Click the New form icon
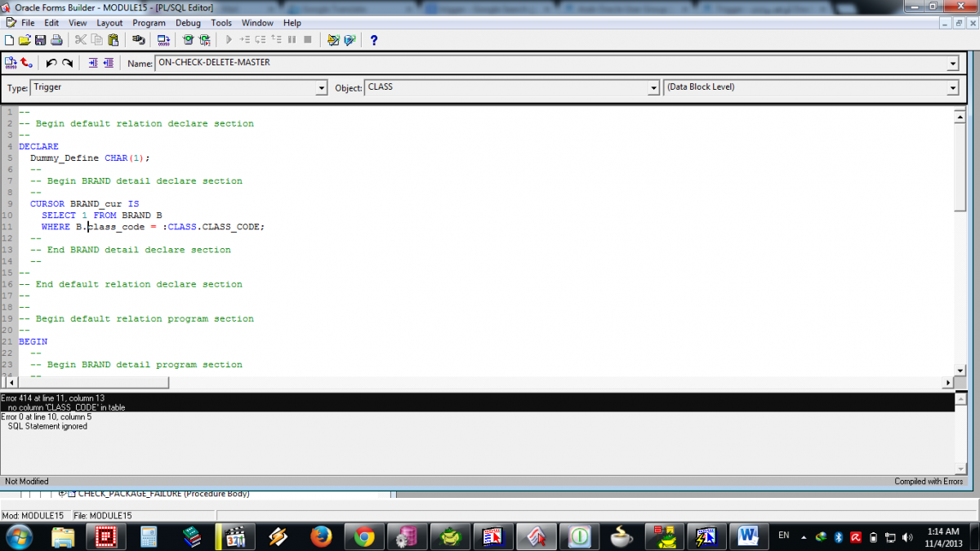 9,39
